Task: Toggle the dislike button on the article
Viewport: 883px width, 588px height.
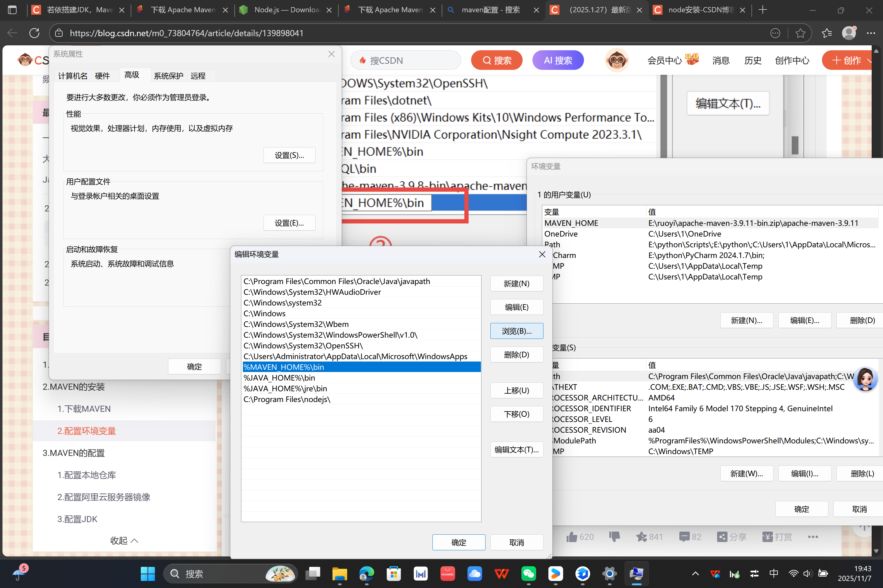Action: tap(614, 537)
